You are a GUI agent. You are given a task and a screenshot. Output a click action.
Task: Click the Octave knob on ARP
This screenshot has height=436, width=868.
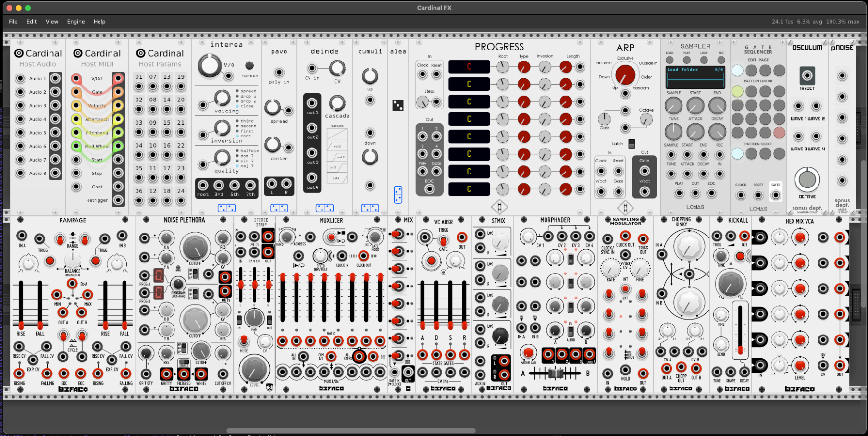[x=646, y=119]
